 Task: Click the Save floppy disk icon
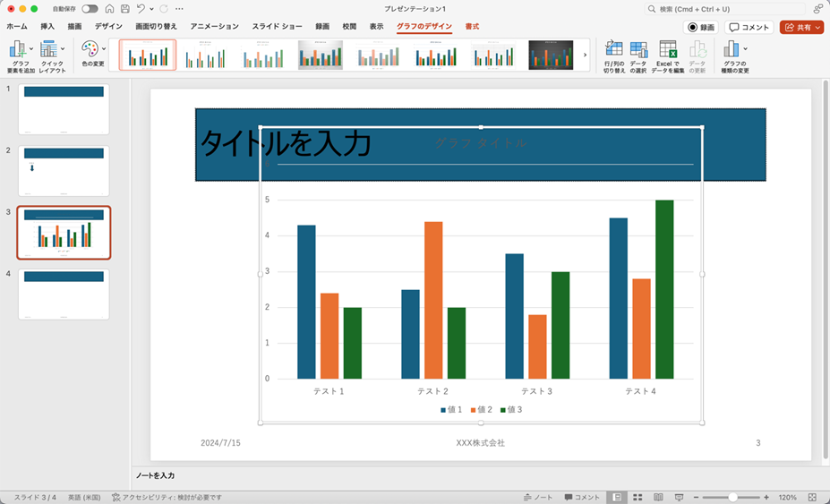(125, 9)
